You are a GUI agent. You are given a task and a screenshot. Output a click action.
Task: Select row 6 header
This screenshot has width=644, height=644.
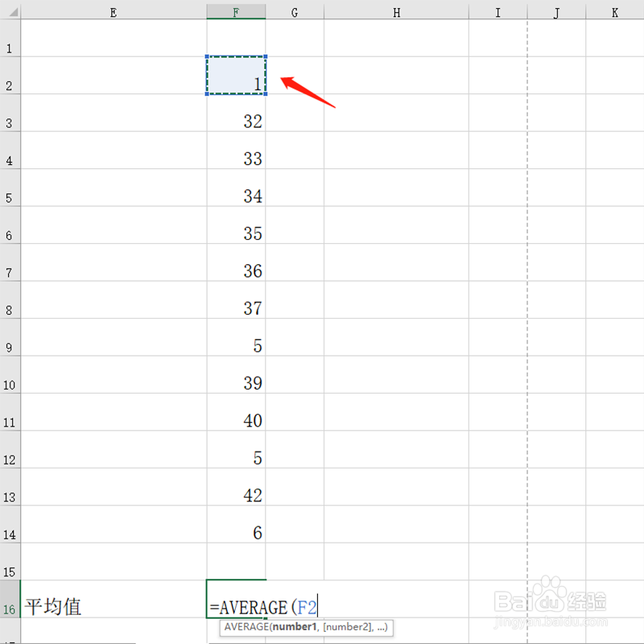(x=10, y=225)
